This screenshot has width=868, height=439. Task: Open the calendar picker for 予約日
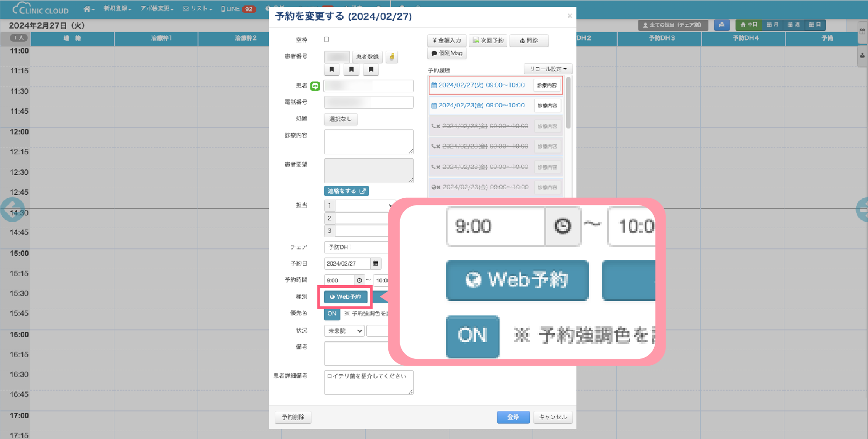[x=376, y=263]
